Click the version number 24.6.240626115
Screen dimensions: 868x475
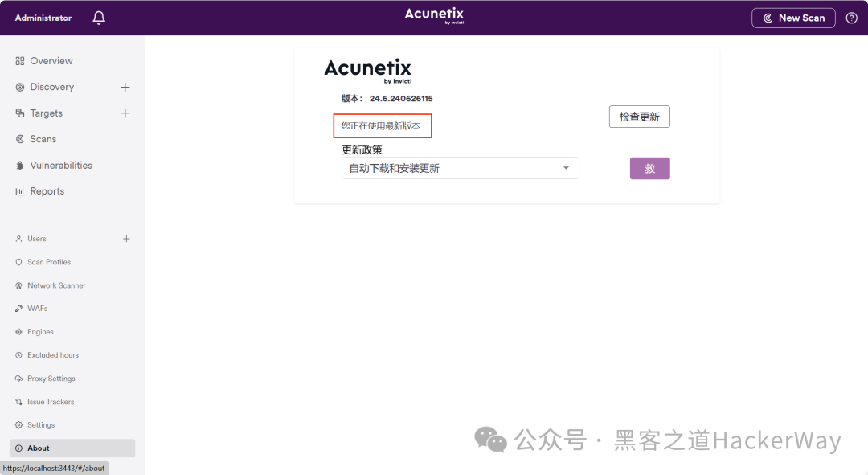[x=401, y=99]
